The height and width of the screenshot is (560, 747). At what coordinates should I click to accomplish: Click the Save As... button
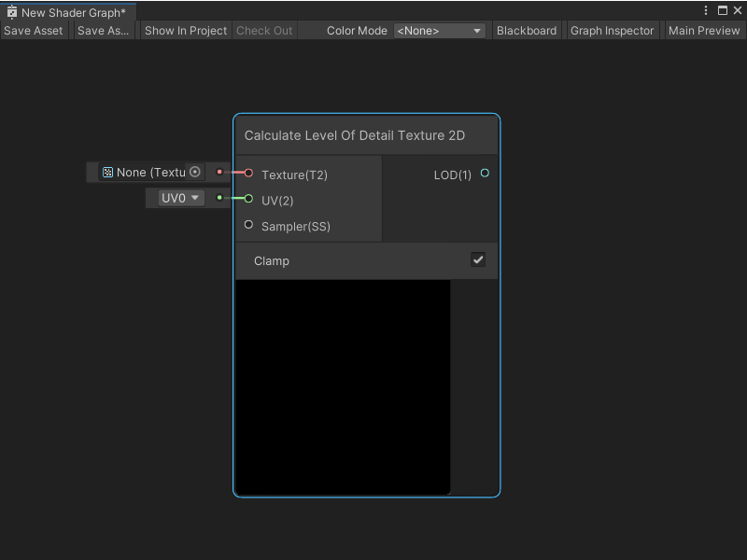pos(103,30)
